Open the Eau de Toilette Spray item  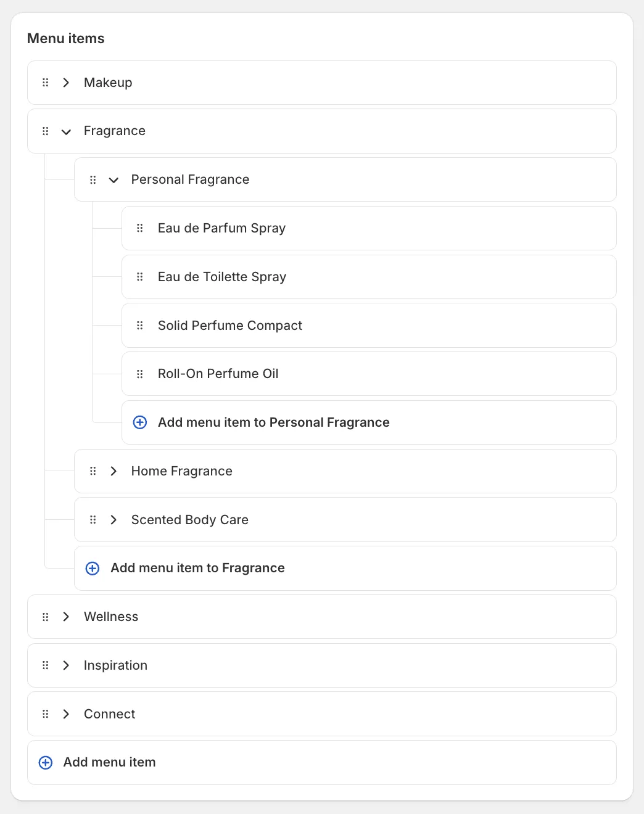tap(222, 277)
